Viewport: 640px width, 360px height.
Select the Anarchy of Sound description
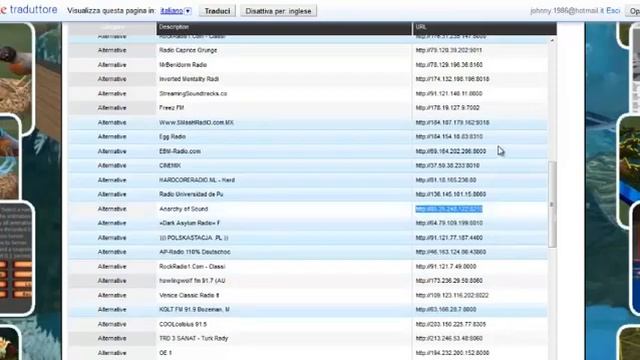(x=183, y=209)
